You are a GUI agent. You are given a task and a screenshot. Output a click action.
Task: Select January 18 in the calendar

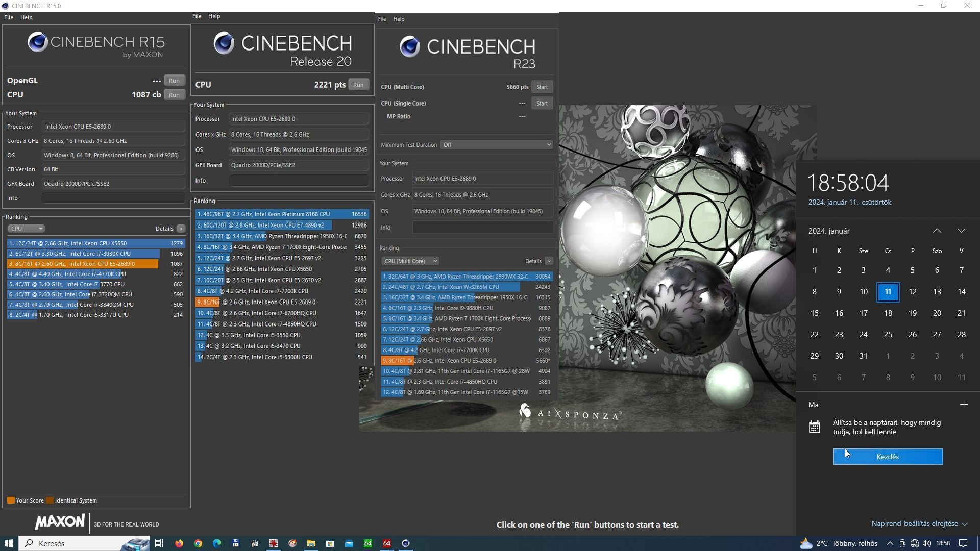pyautogui.click(x=888, y=313)
